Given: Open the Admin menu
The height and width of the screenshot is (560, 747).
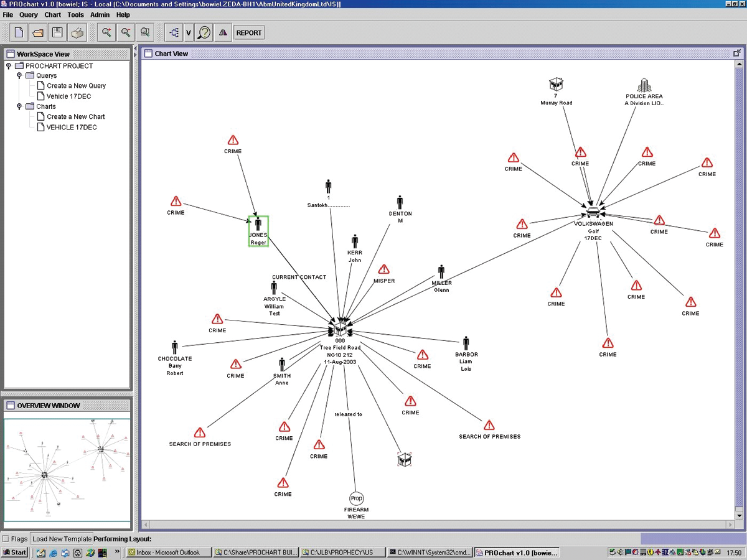Looking at the screenshot, I should 100,14.
